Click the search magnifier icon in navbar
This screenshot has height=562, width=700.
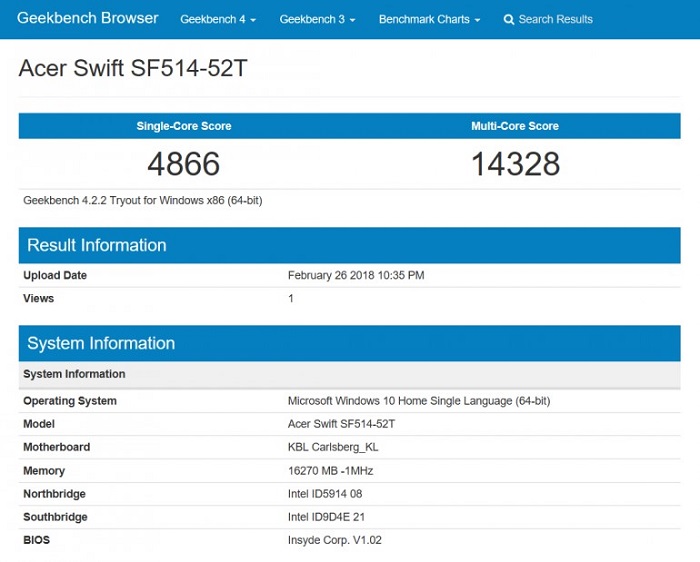(x=509, y=20)
